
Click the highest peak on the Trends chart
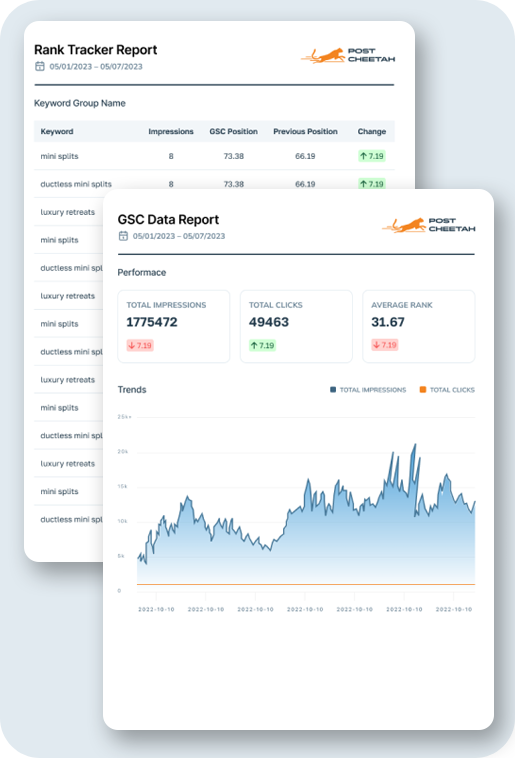pyautogui.click(x=414, y=445)
